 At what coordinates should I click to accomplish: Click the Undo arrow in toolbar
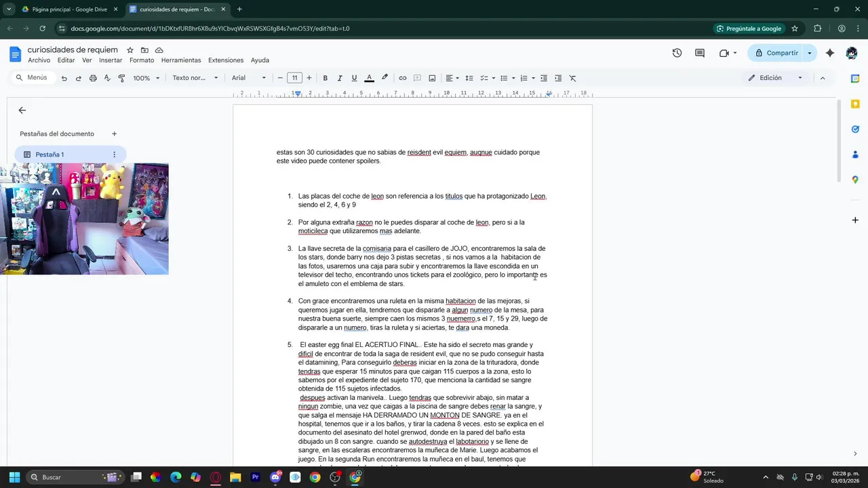pyautogui.click(x=64, y=78)
